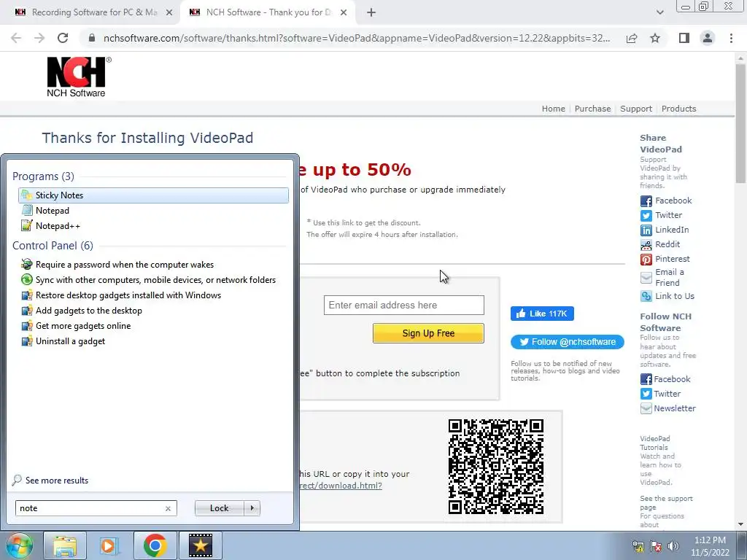The width and height of the screenshot is (747, 560).
Task: Toggle Chrome side panel icon
Action: [684, 38]
